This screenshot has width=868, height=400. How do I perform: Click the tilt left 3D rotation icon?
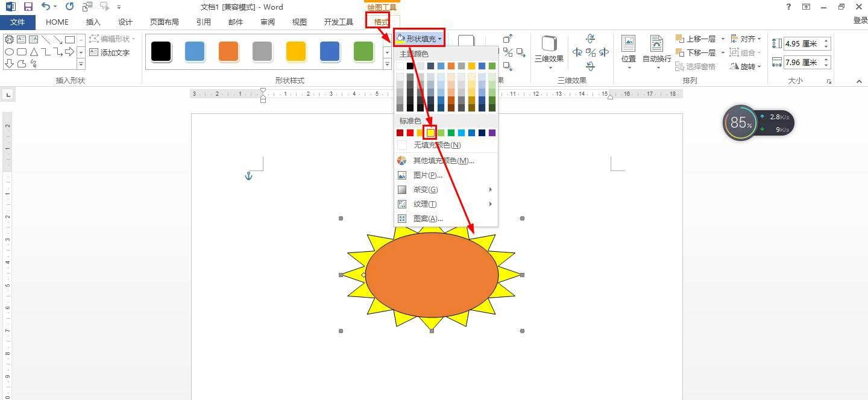click(577, 52)
